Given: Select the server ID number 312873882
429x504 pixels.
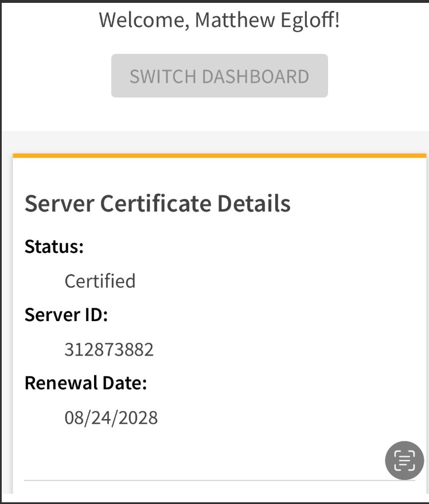Looking at the screenshot, I should 109,349.
